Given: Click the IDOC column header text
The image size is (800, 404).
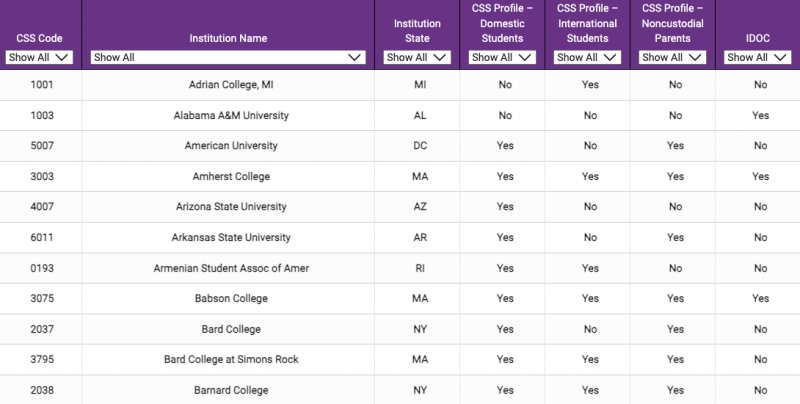Looking at the screenshot, I should tap(758, 38).
